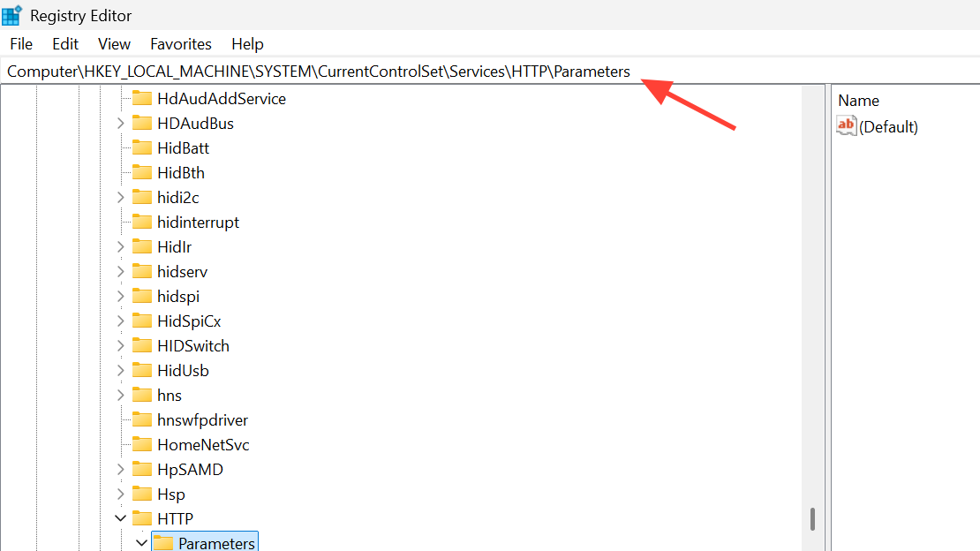Click the (Default) string value icon
980x551 pixels.
tap(847, 126)
